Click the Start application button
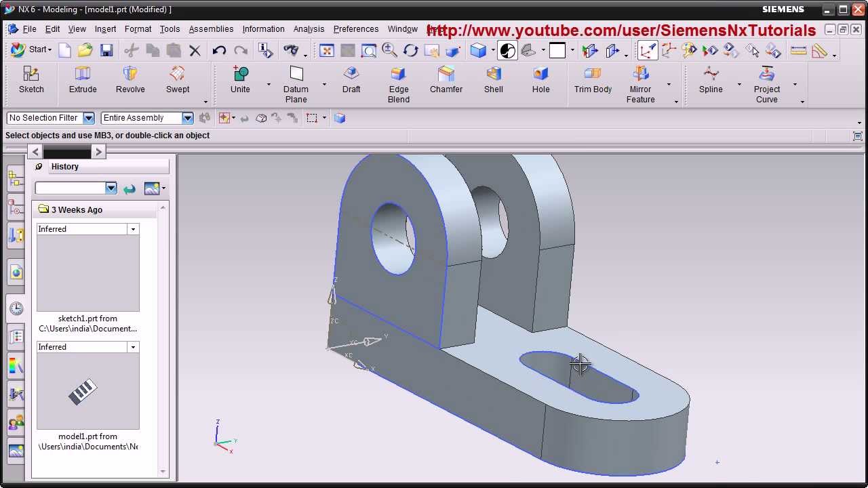Image resolution: width=868 pixels, height=488 pixels. [x=31, y=49]
